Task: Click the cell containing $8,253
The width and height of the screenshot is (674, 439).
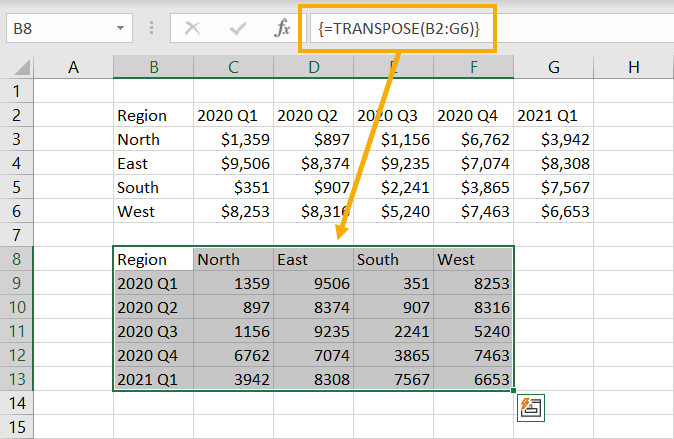Action: coord(233,212)
